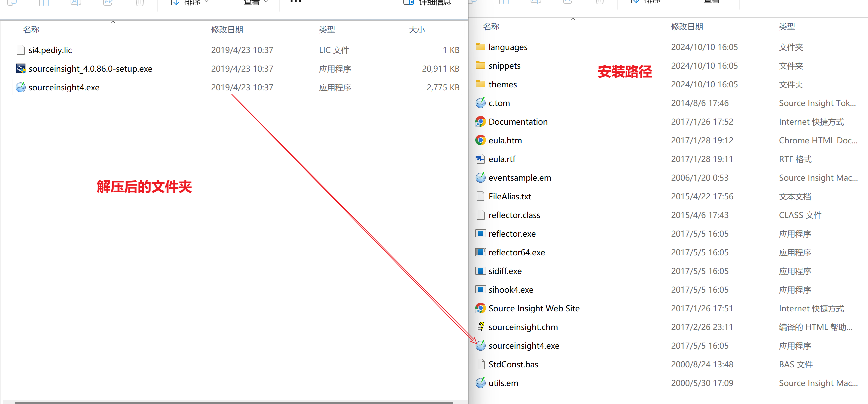Select the sourceinsight.chm help file
This screenshot has width=868, height=404.
point(523,327)
